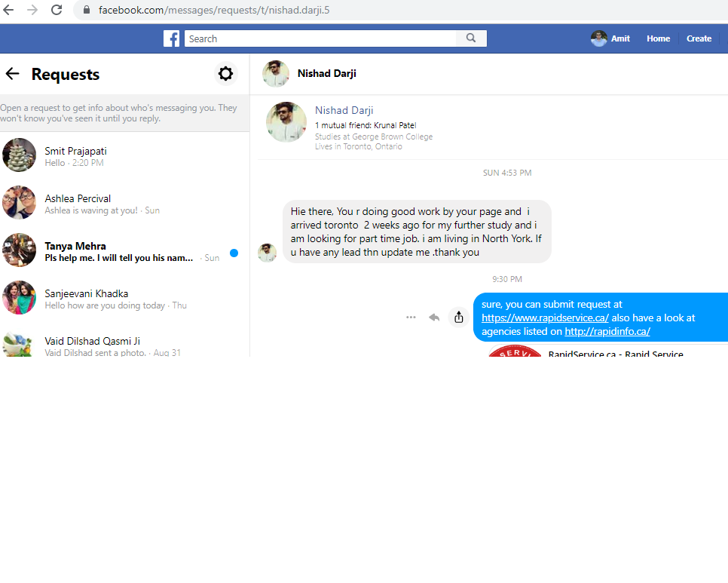The height and width of the screenshot is (583, 728).
Task: Click Create in the top bar
Action: [x=699, y=38]
